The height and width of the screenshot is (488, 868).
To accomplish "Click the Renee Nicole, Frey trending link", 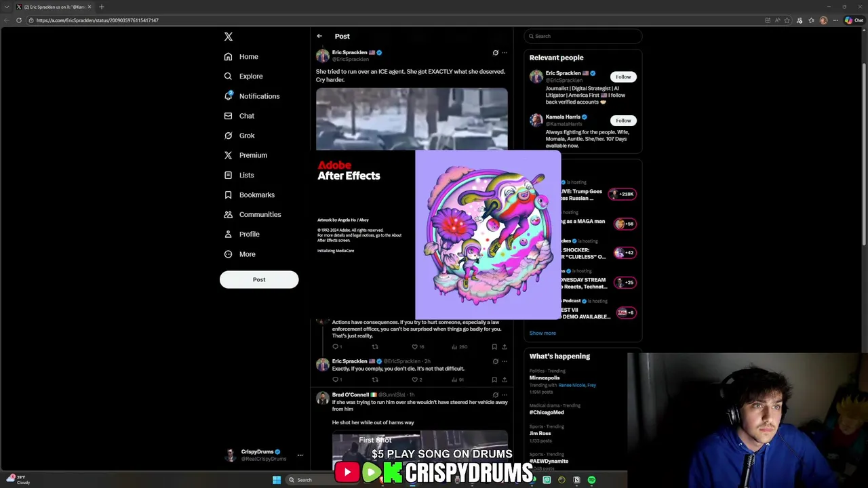I will tap(577, 385).
